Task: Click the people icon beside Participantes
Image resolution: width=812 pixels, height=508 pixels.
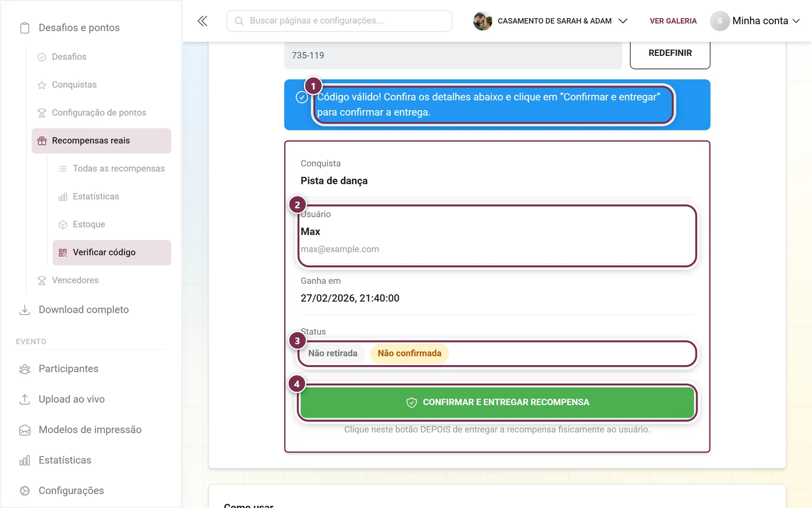Action: (x=25, y=369)
